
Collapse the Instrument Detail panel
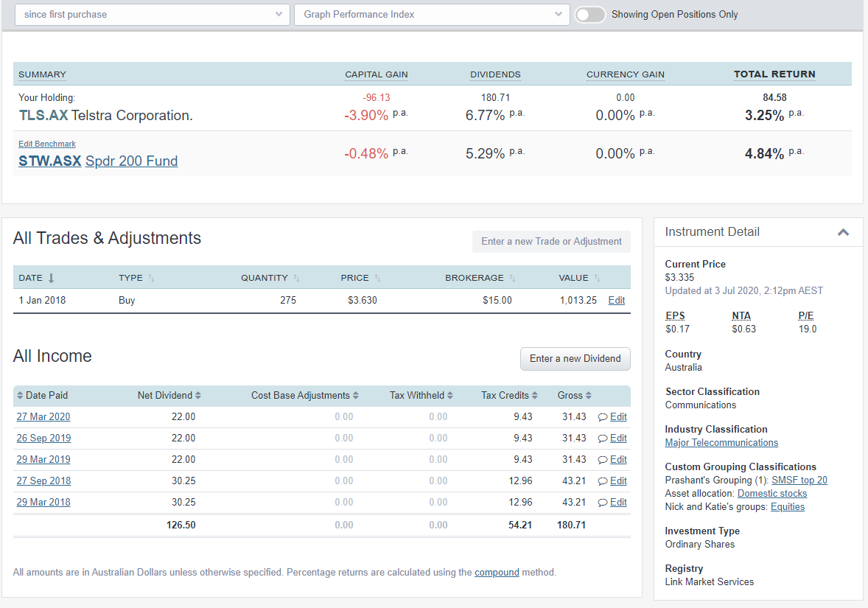click(x=843, y=231)
